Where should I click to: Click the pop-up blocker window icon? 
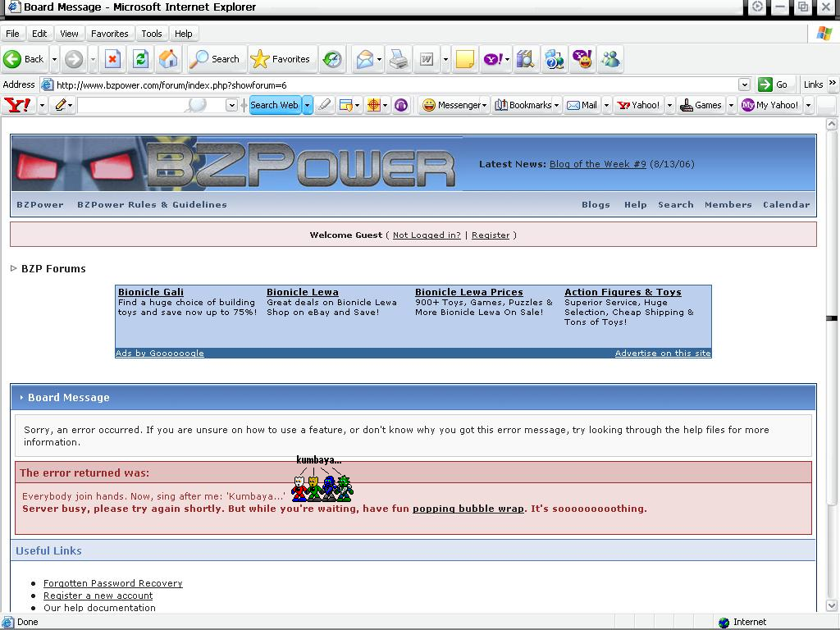coord(346,105)
